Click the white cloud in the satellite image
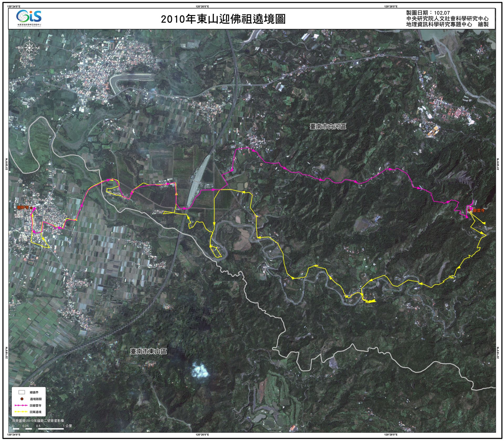The width and height of the screenshot is (504, 441). (200, 371)
